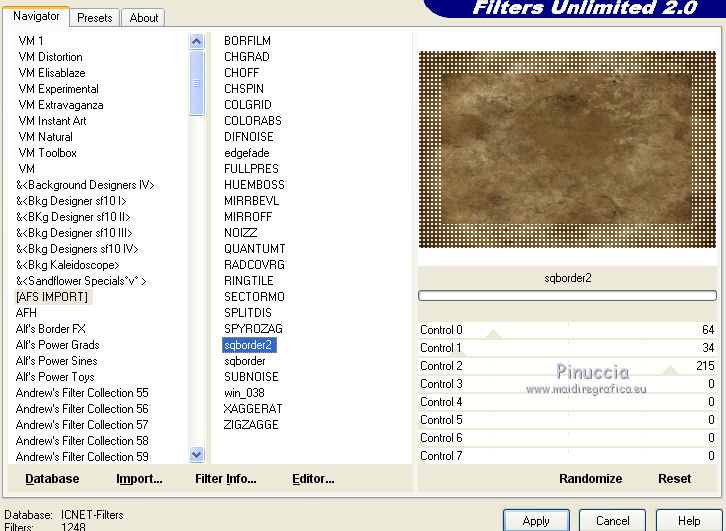Select the Navigator tab
Viewport: 726px width, 531px height.
coord(36,16)
